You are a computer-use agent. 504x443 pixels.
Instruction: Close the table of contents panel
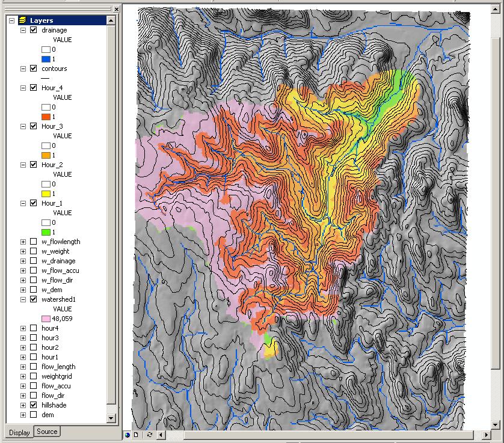click(115, 8)
